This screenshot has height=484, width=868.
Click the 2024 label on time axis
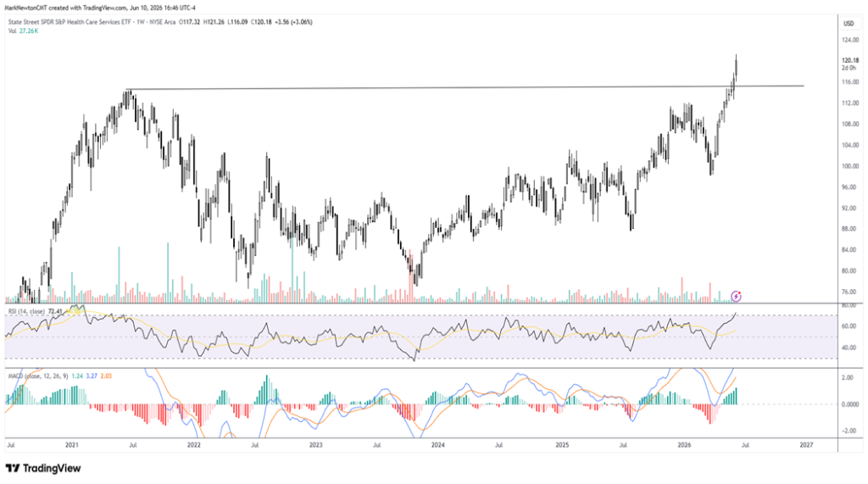(x=438, y=445)
